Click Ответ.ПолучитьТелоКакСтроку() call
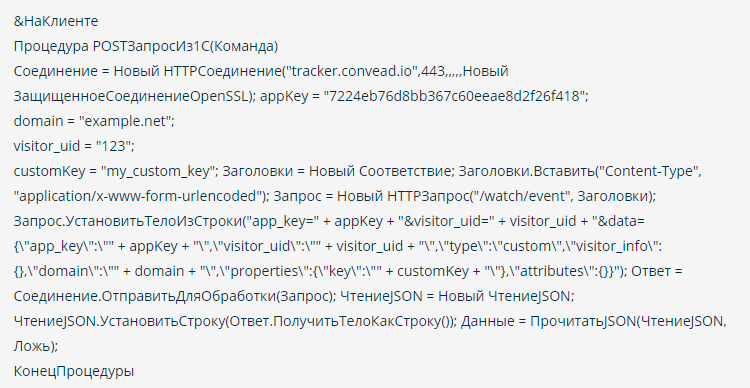 coord(341,321)
